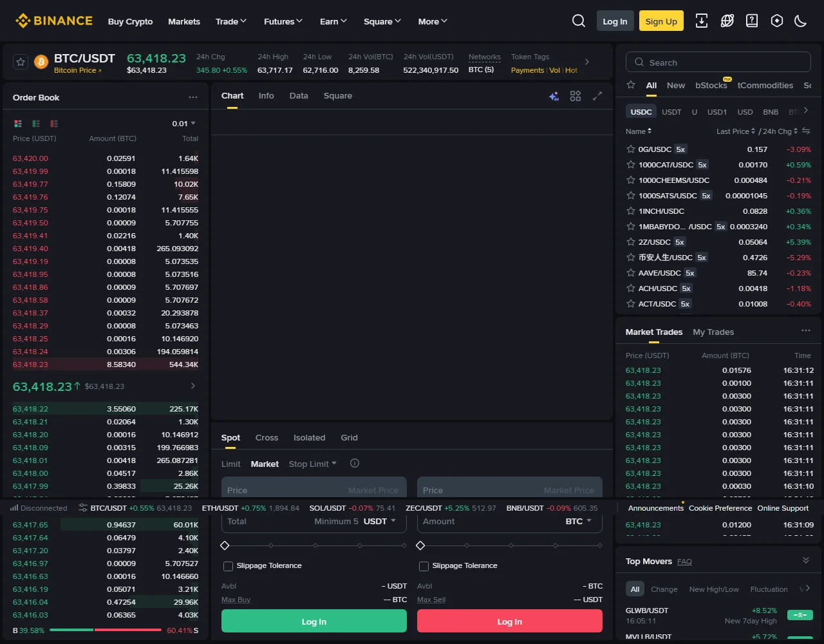Click the ticker filter icon in status bar

point(82,508)
